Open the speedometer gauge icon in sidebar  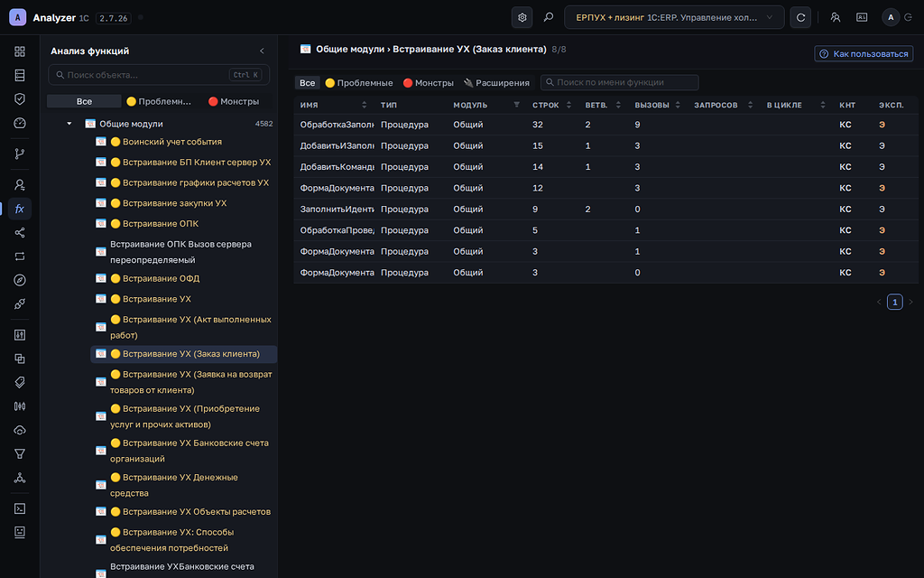pyautogui.click(x=20, y=123)
